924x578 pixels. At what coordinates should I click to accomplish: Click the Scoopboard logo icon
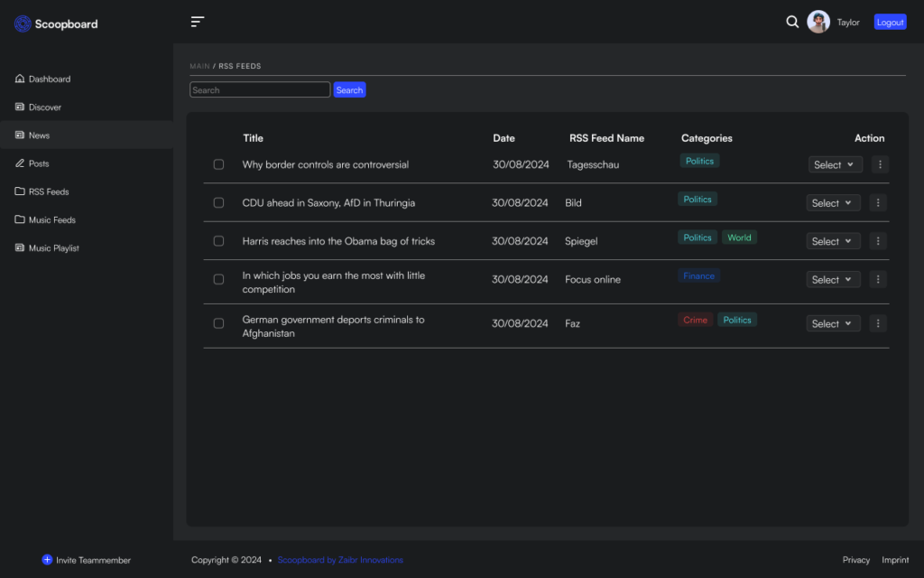[23, 23]
